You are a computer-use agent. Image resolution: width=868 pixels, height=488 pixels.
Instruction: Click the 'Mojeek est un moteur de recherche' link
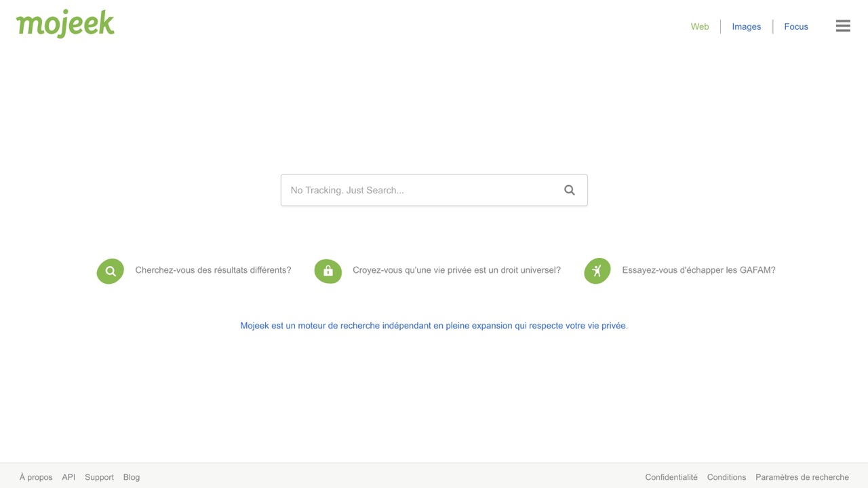434,326
